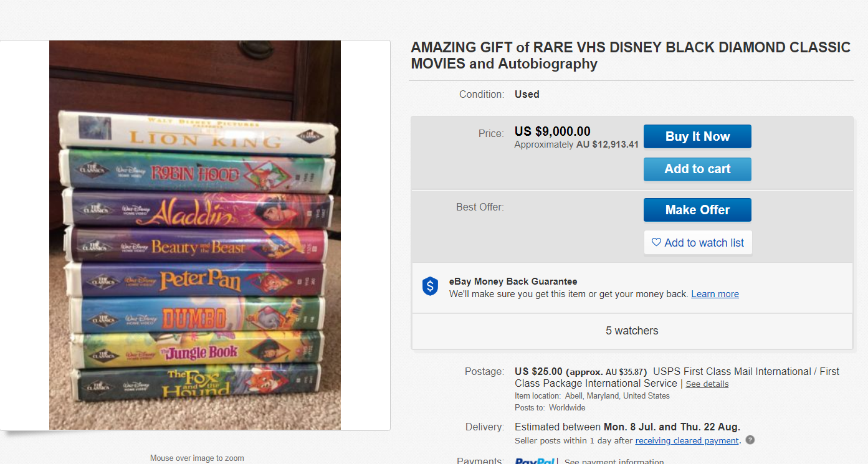Click the US $9,000.00 price text
Screen dimensions: 868x464
pyautogui.click(x=552, y=131)
